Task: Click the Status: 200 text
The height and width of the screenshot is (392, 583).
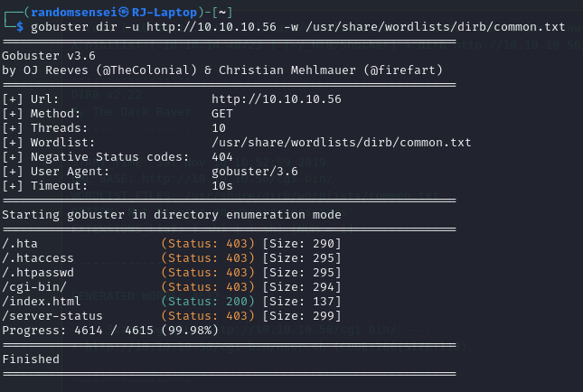Action: (208, 301)
